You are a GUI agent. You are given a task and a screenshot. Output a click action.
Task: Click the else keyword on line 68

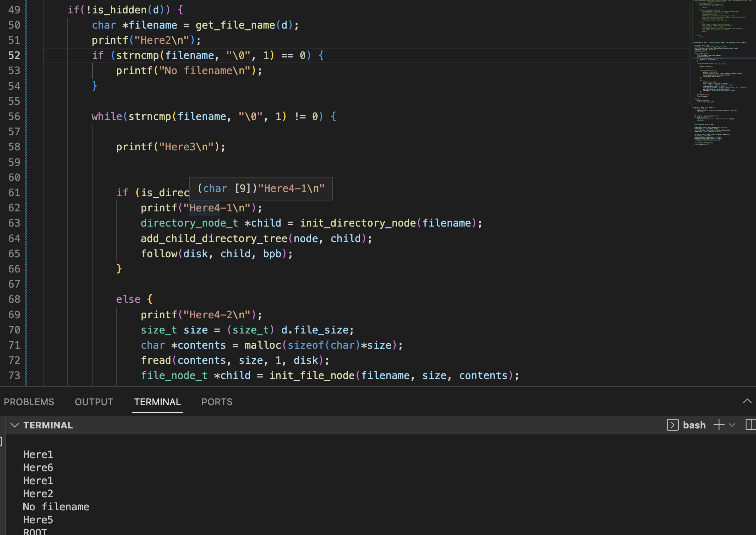tap(128, 299)
